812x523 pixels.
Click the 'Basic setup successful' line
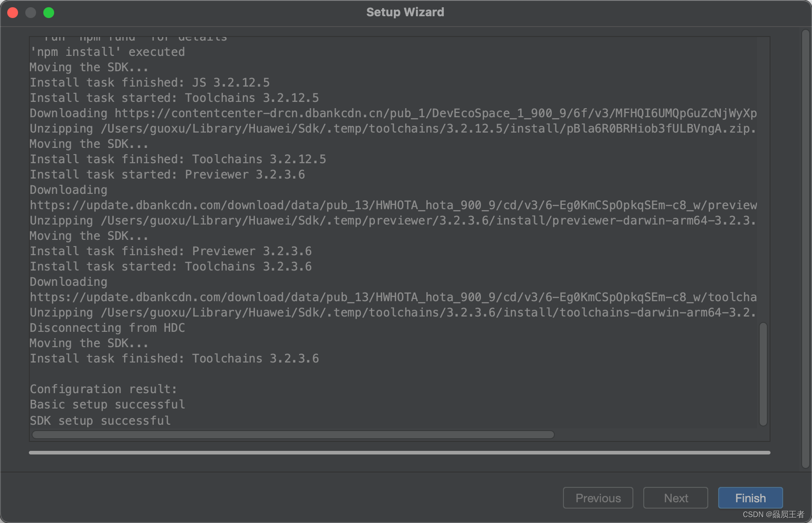click(x=107, y=404)
